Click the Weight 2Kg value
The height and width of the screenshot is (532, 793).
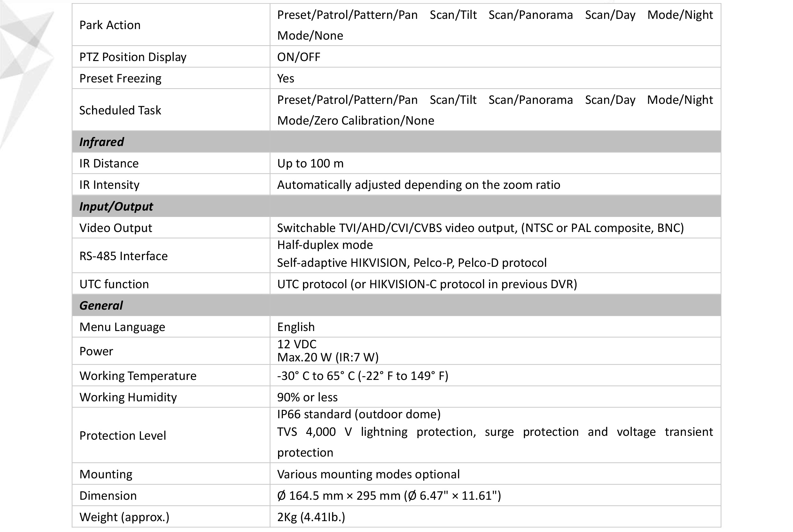[x=311, y=517]
